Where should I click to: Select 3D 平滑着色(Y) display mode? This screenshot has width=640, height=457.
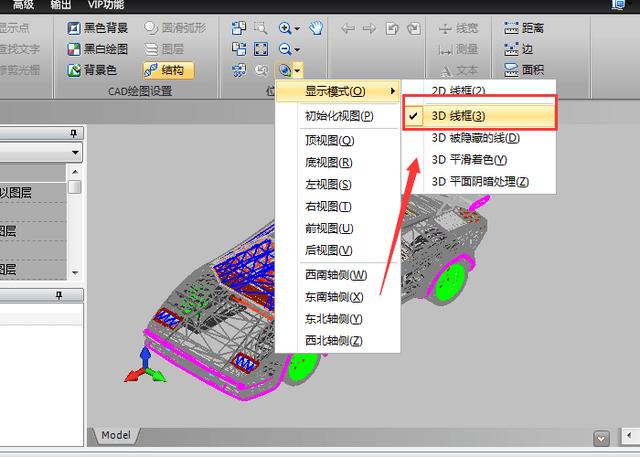[x=480, y=160]
